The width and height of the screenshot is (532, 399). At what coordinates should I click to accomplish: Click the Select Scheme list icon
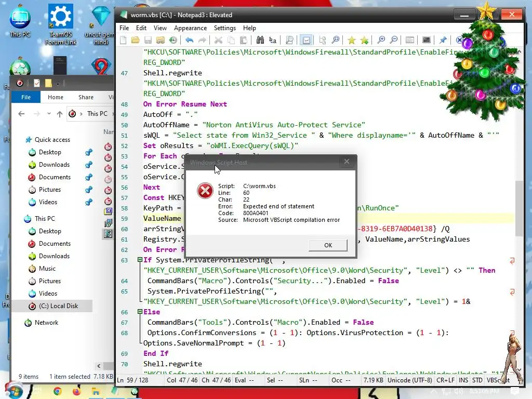point(410,41)
